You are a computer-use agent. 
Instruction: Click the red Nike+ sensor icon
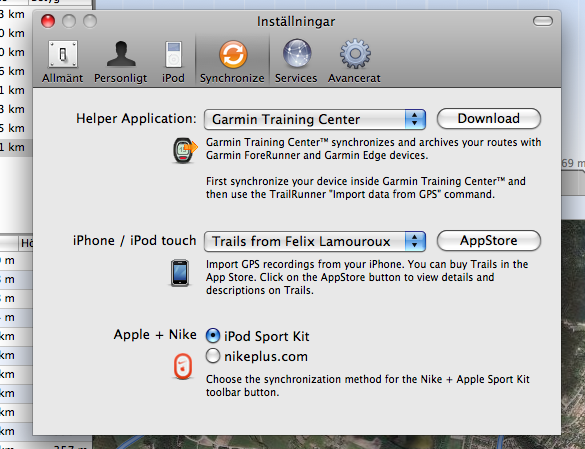183,366
